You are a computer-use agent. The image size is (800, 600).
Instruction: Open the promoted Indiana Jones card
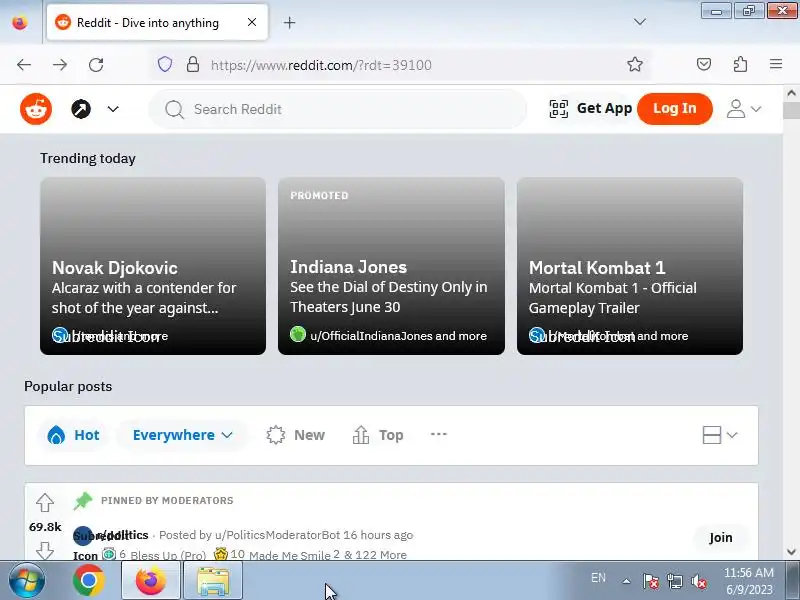[x=391, y=266]
